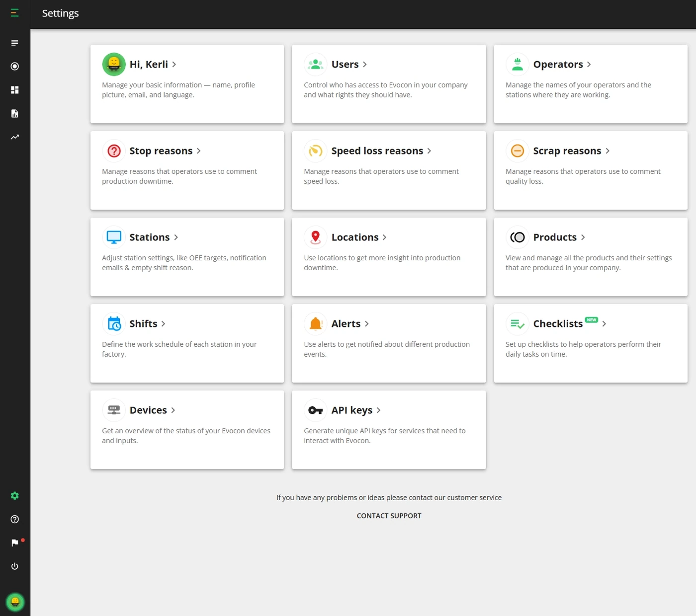Viewport: 696px width, 616px height.
Task: Click the Stations monitor icon
Action: (114, 237)
